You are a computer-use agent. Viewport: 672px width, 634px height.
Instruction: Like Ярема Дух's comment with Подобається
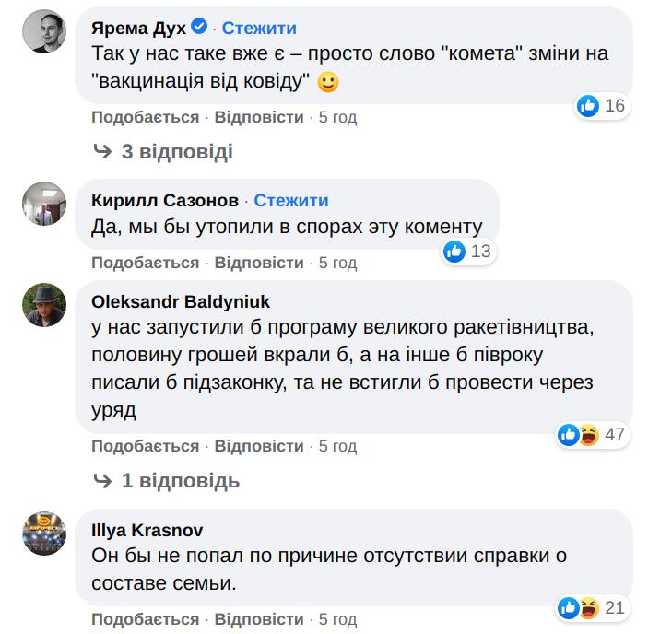pyautogui.click(x=145, y=117)
